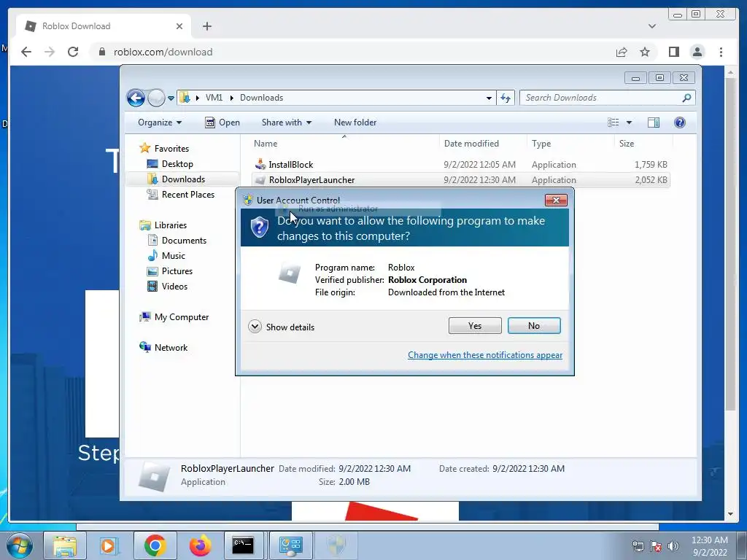Sort by the Size column header
747x560 pixels.
[627, 144]
